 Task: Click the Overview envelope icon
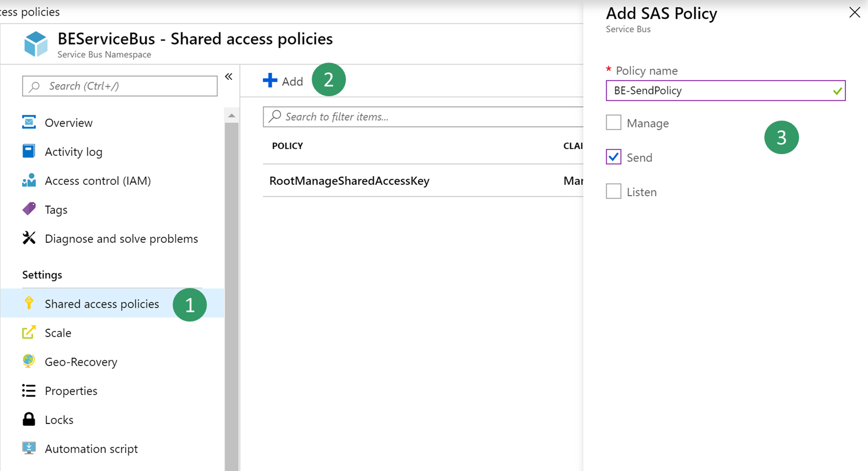[29, 122]
